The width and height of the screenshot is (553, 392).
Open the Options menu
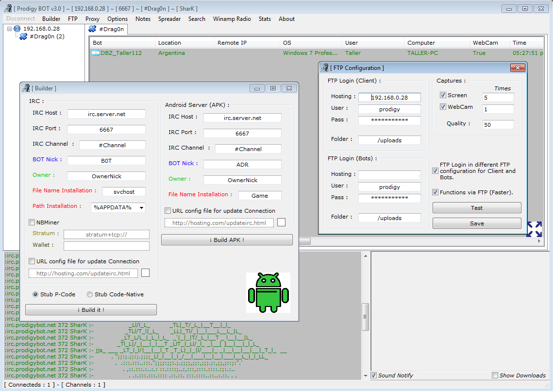click(x=117, y=19)
